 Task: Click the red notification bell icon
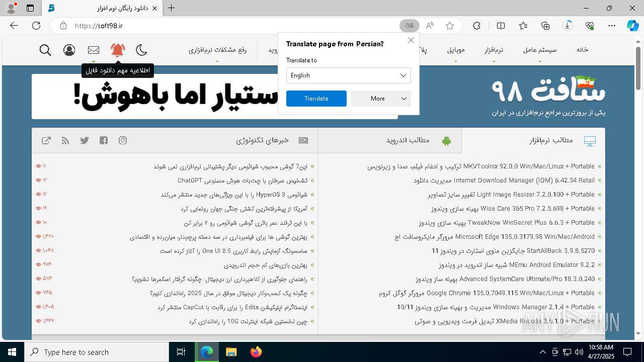pyautogui.click(x=118, y=50)
